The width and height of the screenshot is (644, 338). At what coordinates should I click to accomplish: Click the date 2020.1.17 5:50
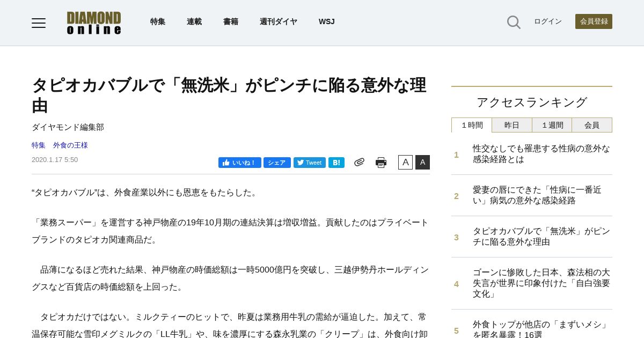[55, 160]
